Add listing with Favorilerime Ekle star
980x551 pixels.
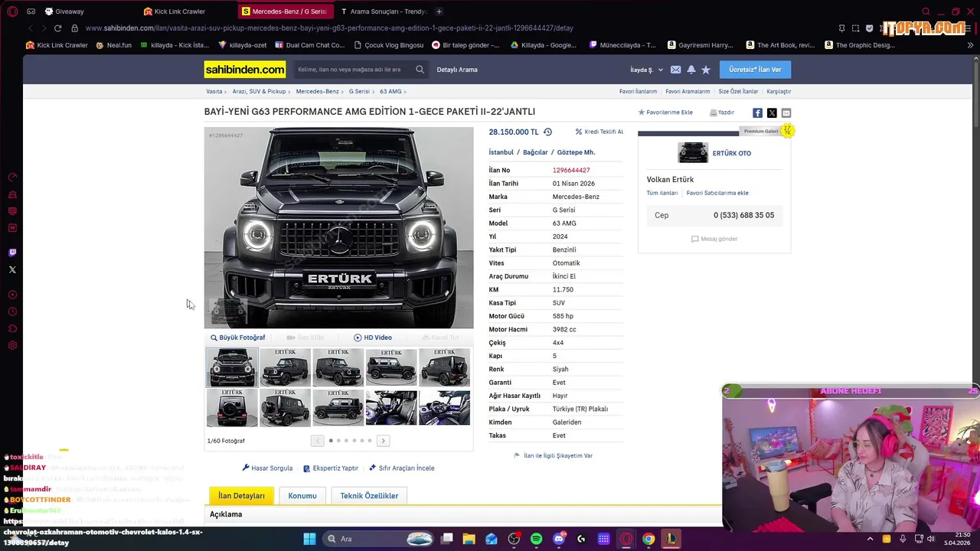coord(665,112)
